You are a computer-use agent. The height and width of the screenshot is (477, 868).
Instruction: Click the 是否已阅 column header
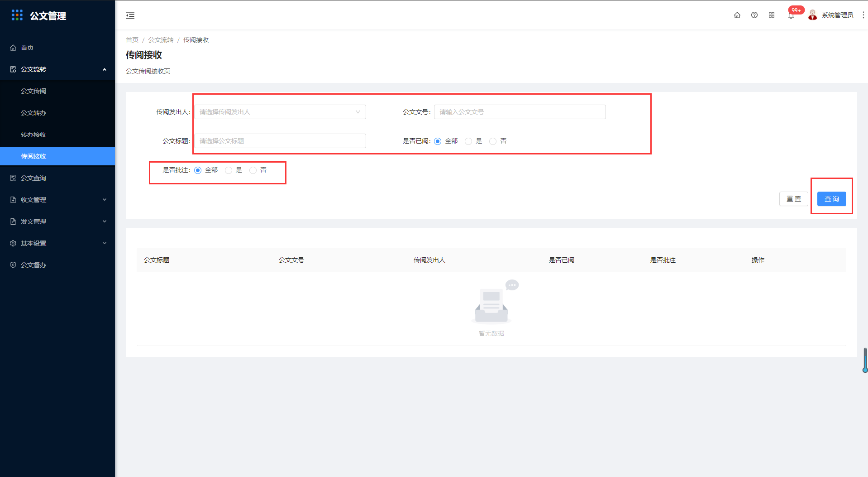[x=562, y=260]
